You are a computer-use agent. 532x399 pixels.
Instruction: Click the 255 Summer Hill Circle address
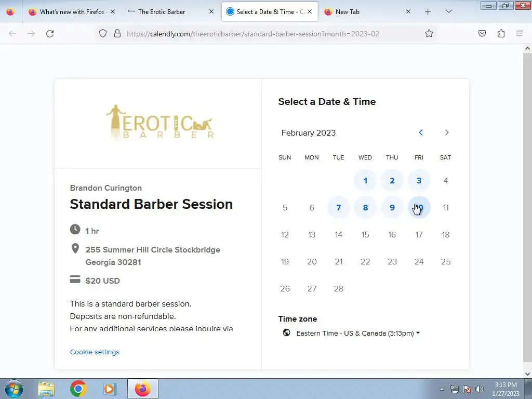153,256
